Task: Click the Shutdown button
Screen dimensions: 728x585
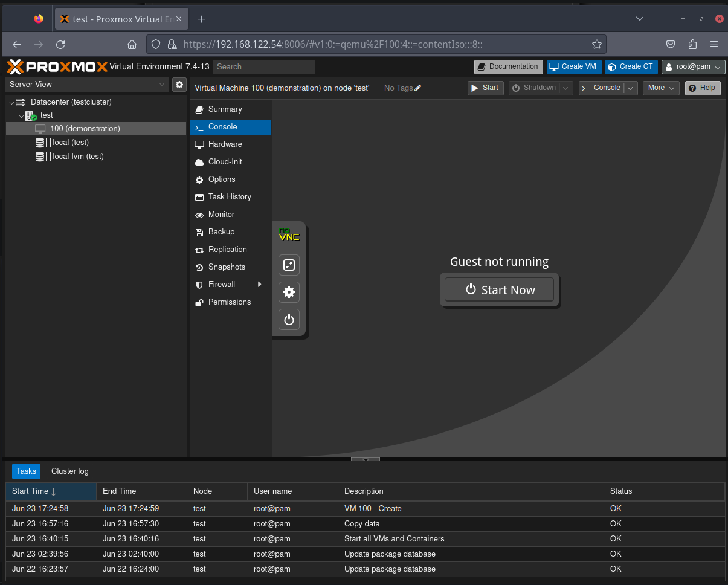Action: (534, 88)
